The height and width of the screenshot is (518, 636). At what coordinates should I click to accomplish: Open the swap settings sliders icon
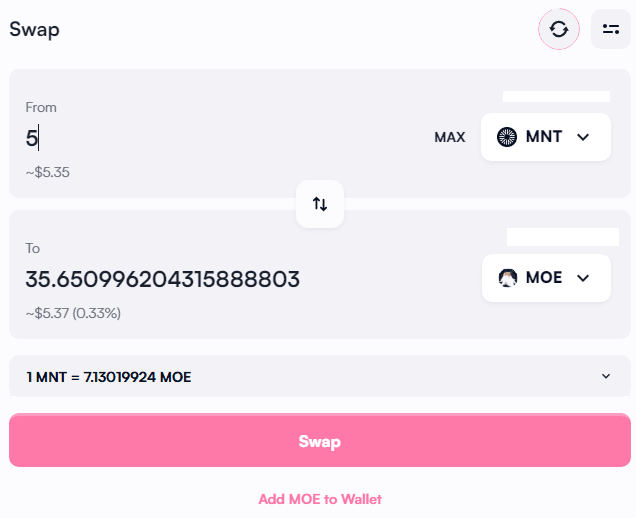tap(610, 29)
